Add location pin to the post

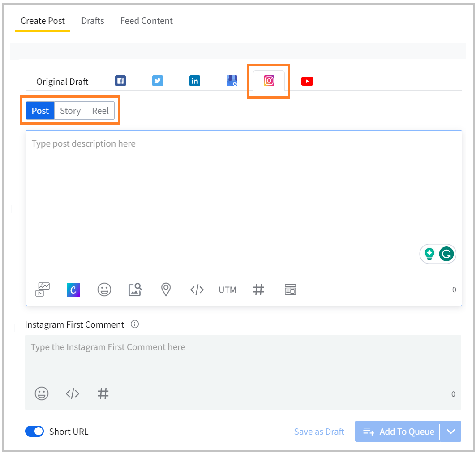tap(166, 290)
